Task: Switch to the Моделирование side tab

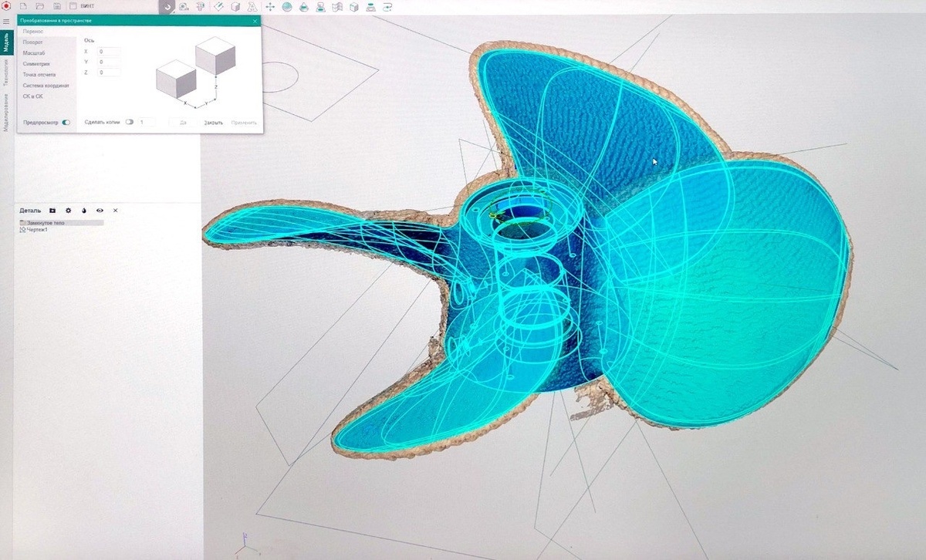Action: point(6,113)
